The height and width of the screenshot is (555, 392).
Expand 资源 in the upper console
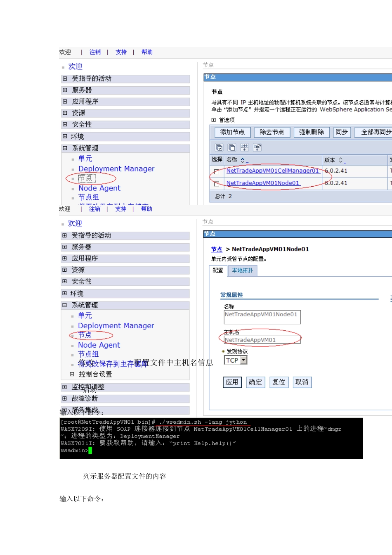65,113
